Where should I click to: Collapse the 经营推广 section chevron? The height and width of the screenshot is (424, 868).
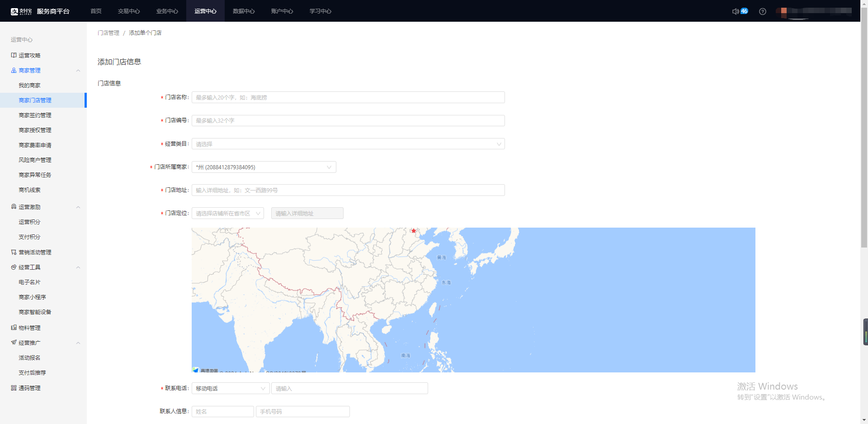click(78, 343)
